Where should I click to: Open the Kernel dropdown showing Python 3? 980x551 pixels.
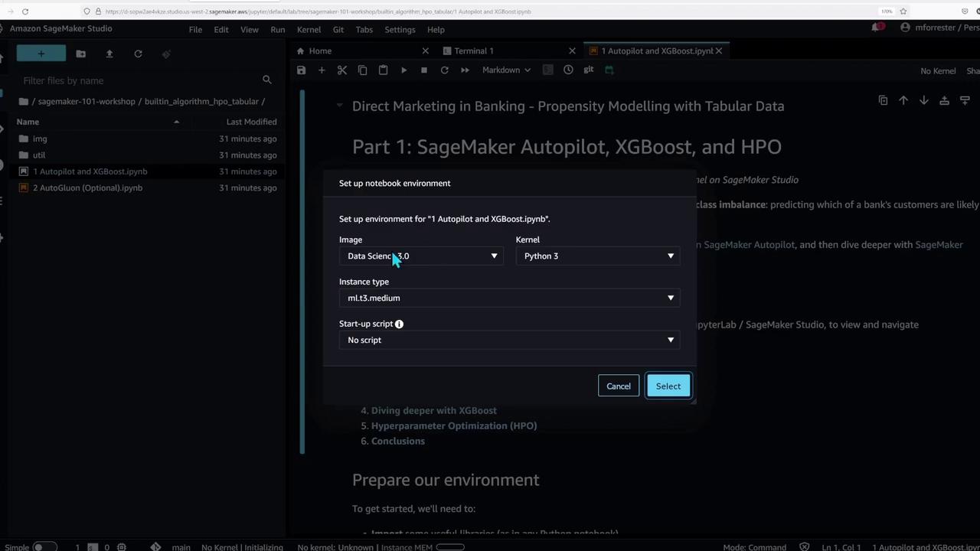[x=598, y=256]
